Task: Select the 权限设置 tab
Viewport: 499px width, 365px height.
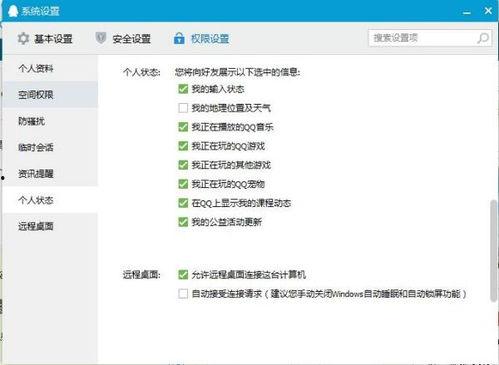Action: pos(201,39)
